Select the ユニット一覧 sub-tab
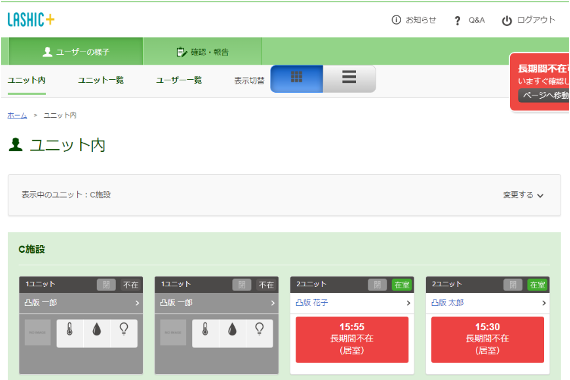 click(101, 80)
